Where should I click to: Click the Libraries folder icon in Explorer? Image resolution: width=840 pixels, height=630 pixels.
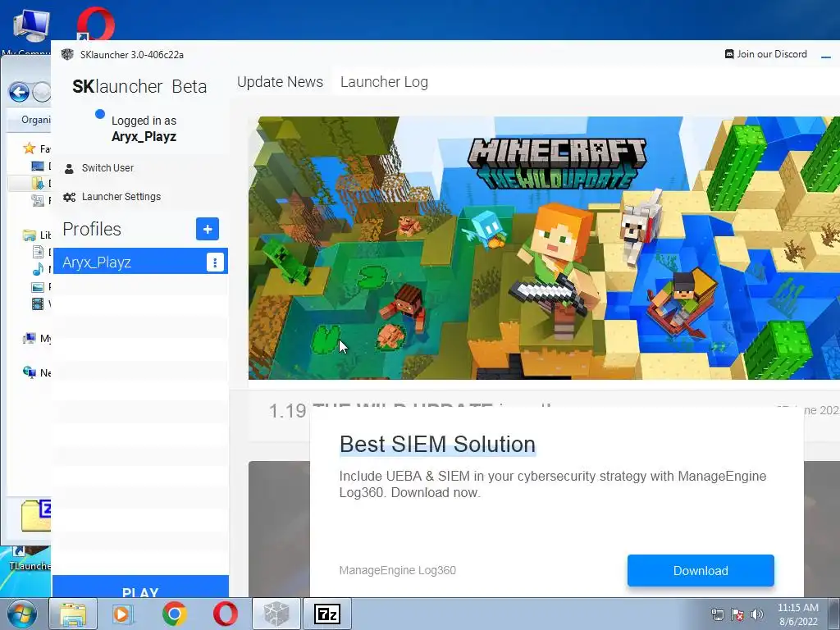[29, 235]
